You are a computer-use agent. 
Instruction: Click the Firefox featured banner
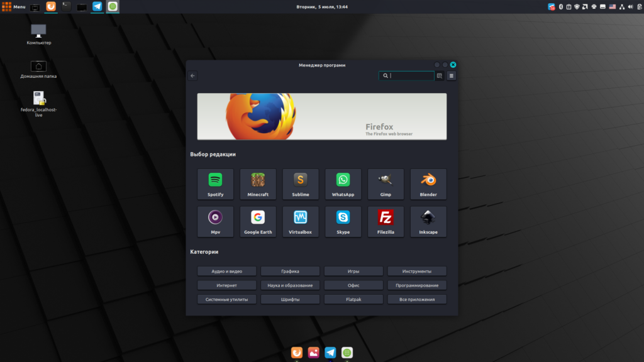pyautogui.click(x=321, y=116)
